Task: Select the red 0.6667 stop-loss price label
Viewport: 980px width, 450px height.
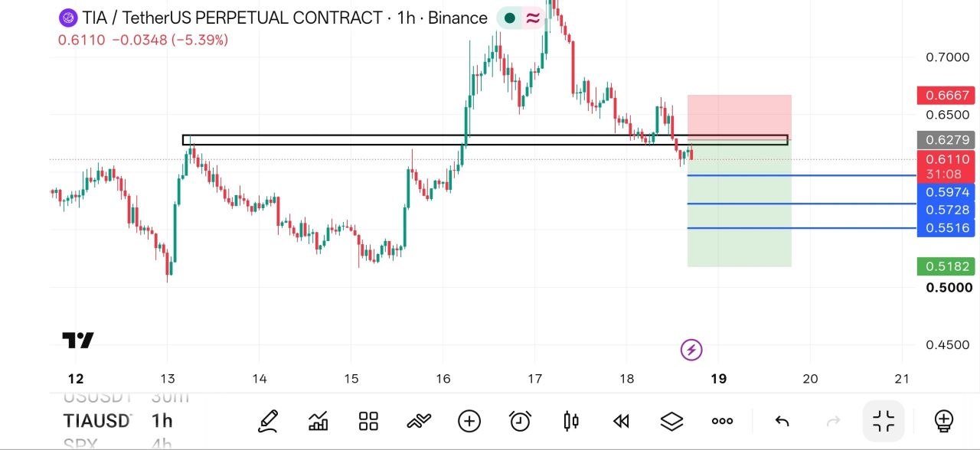Action: click(x=948, y=96)
